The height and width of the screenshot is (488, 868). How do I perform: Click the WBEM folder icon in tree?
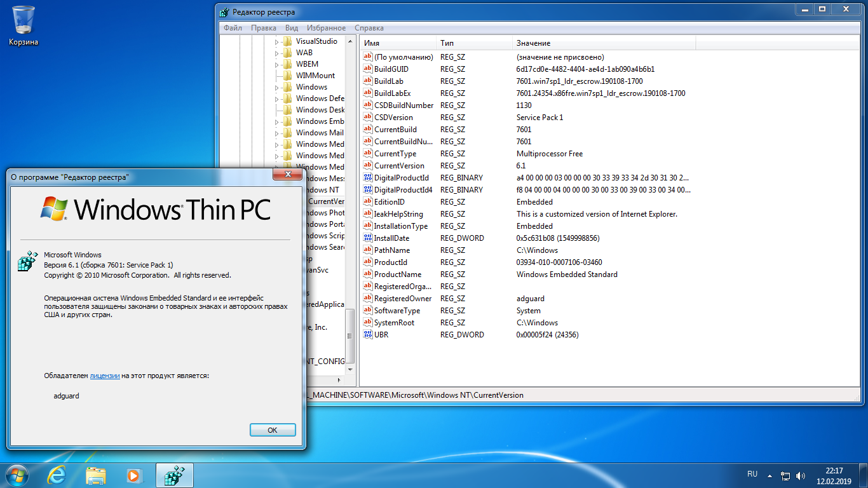(287, 64)
